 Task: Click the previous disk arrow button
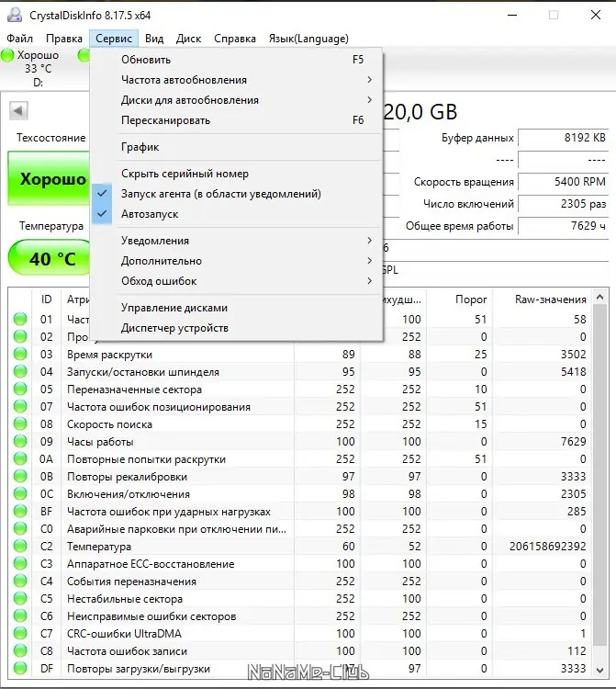click(18, 111)
